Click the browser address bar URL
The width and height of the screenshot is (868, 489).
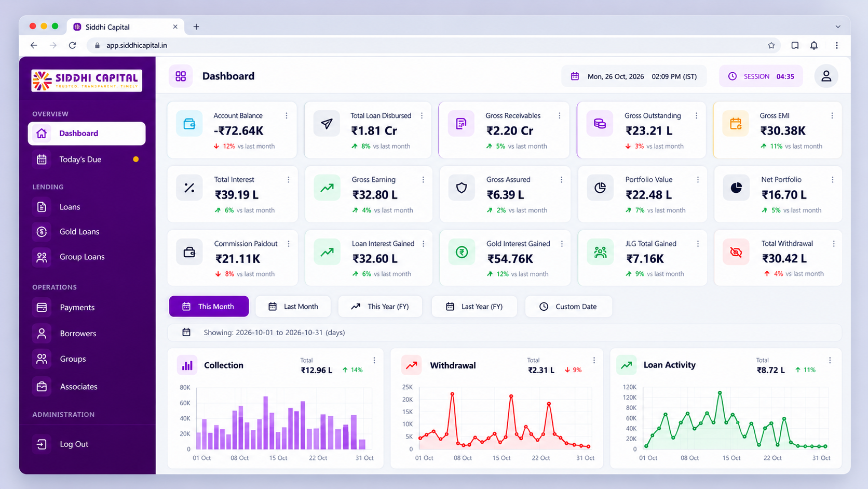point(137,45)
